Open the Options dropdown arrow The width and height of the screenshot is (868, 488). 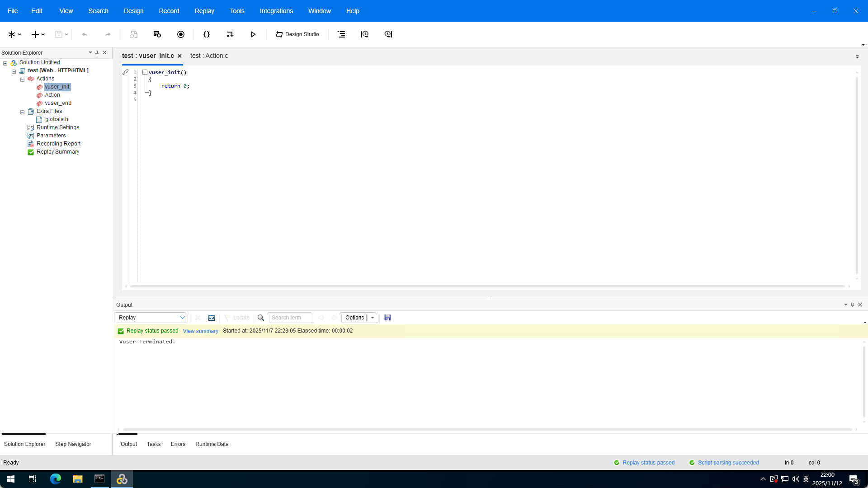click(373, 318)
